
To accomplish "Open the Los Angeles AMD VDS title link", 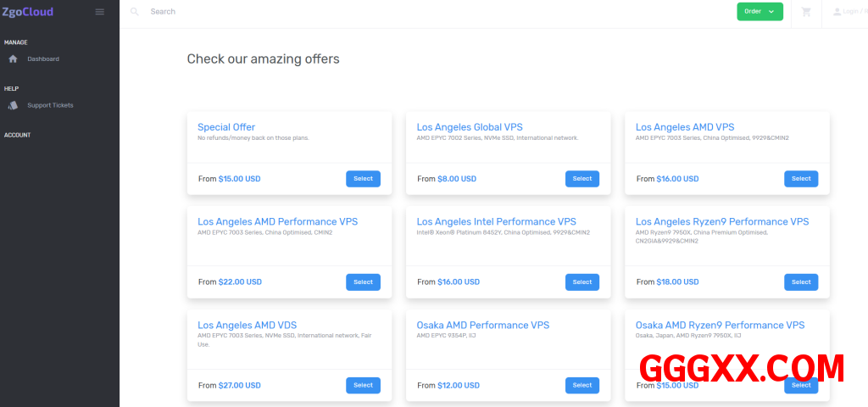I will [x=247, y=325].
